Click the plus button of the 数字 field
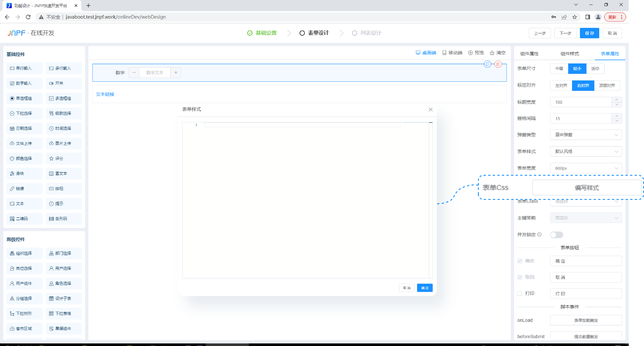The image size is (644, 346). coord(176,73)
